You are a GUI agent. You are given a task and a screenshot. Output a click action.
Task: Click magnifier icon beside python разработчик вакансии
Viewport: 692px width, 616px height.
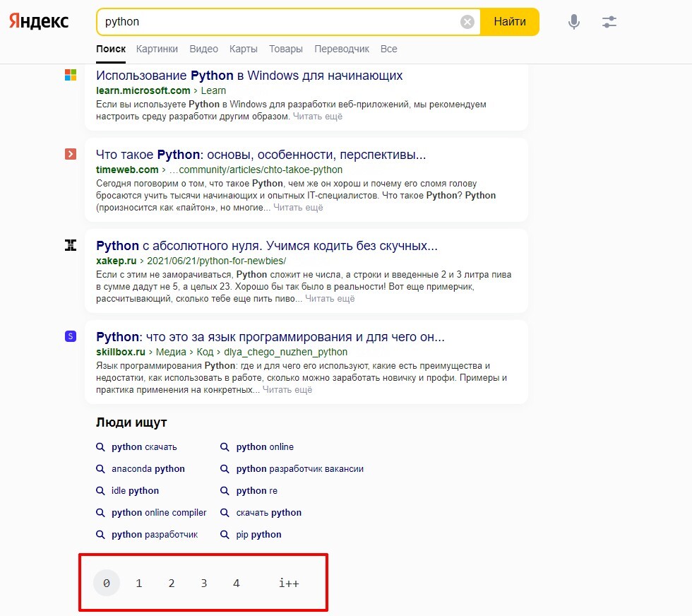(225, 469)
